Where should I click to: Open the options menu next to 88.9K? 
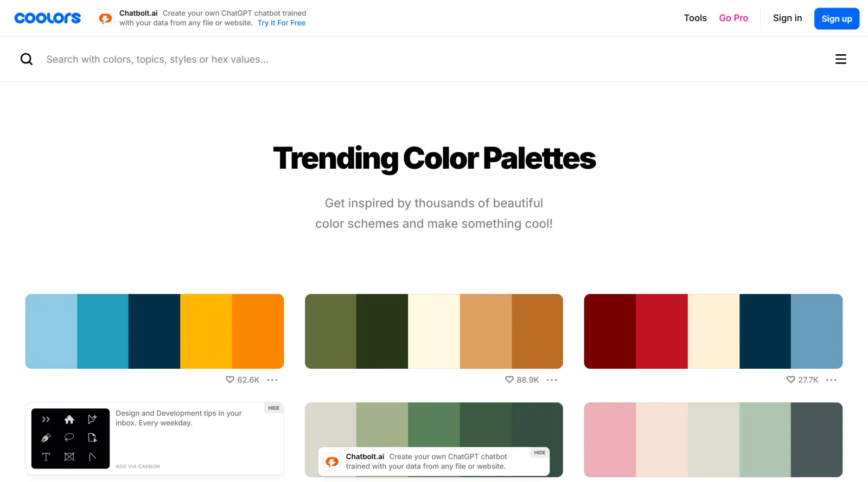552,380
